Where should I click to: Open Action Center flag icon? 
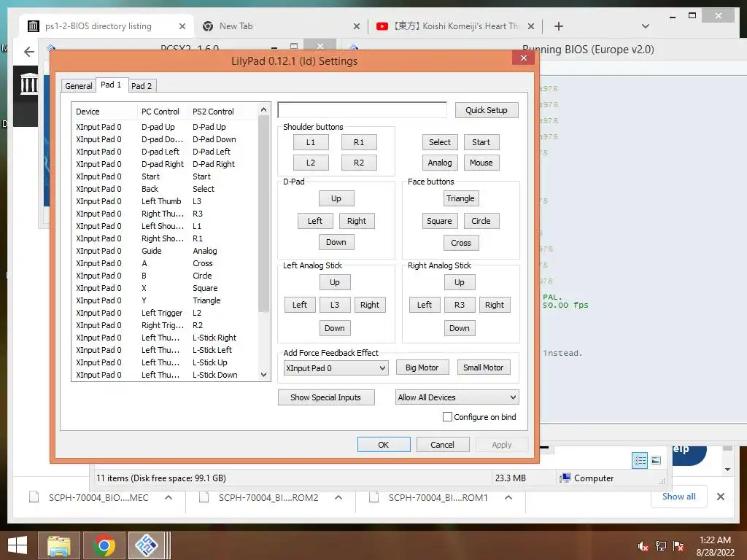click(678, 546)
